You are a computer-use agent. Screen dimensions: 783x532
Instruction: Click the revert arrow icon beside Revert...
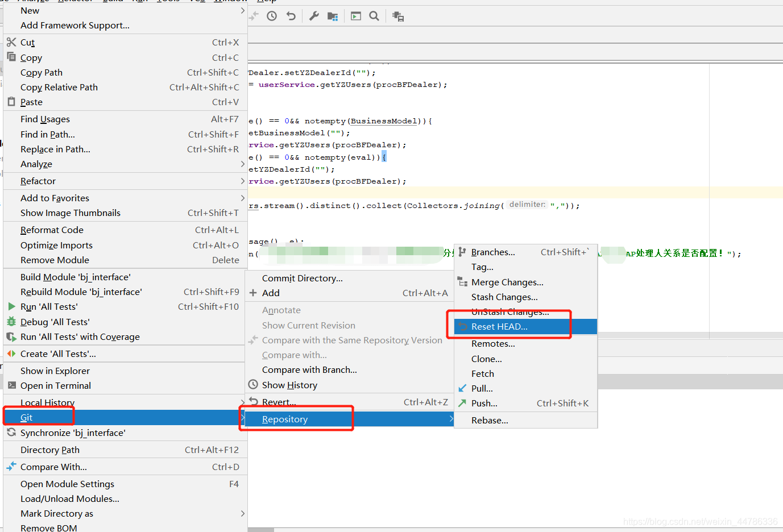click(254, 402)
